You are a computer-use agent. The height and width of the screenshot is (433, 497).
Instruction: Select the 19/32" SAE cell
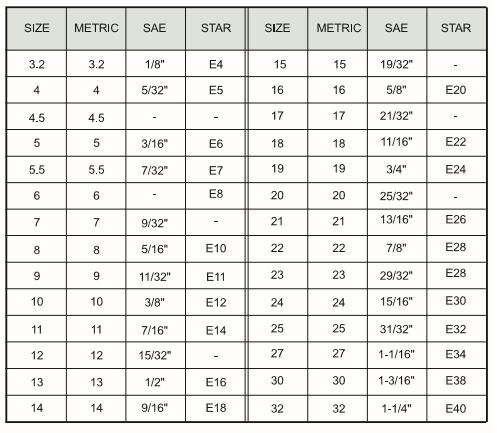tap(397, 64)
